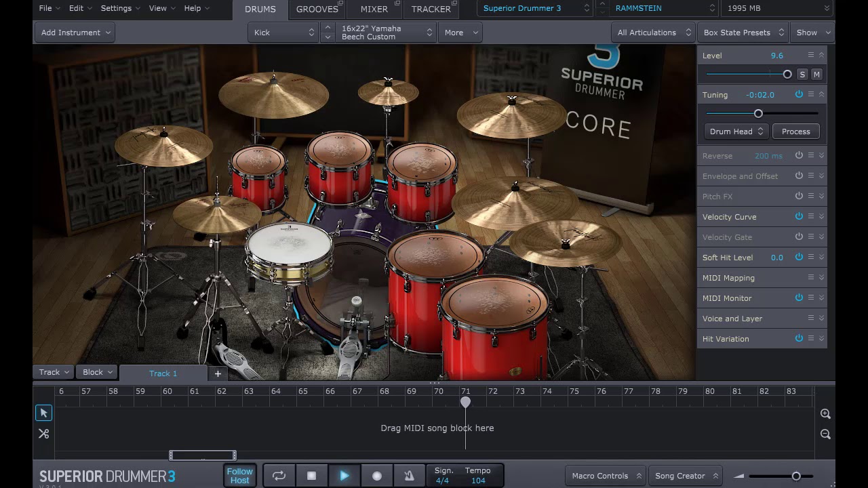Screen dimensions: 868x488
Task: Enable Pitch FX power button
Action: click(x=799, y=196)
